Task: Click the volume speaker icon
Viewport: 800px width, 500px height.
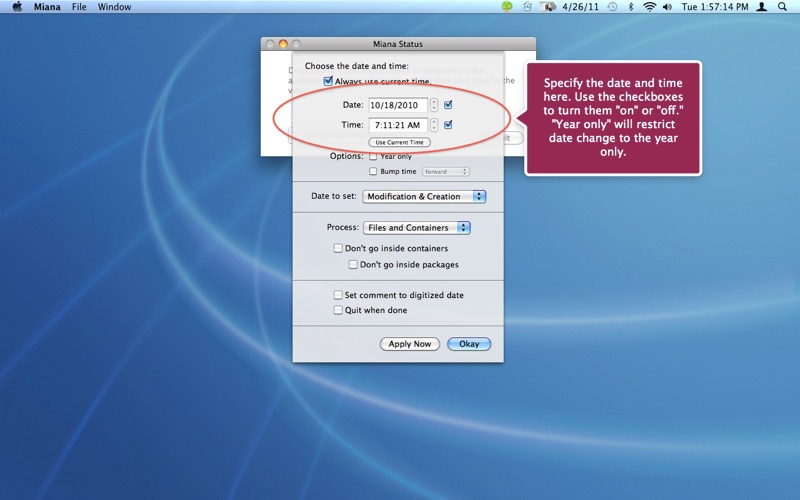Action: pos(667,7)
